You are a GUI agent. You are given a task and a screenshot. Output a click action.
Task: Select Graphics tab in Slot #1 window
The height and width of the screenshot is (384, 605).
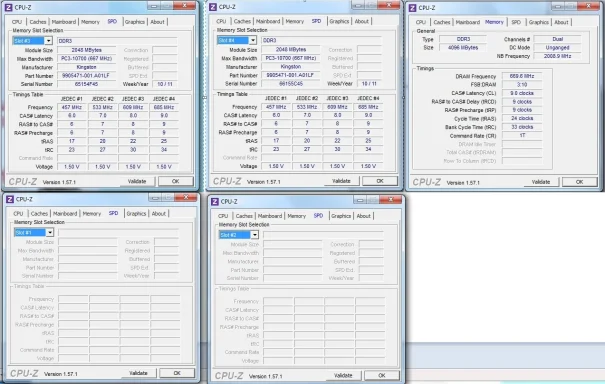pos(136,214)
